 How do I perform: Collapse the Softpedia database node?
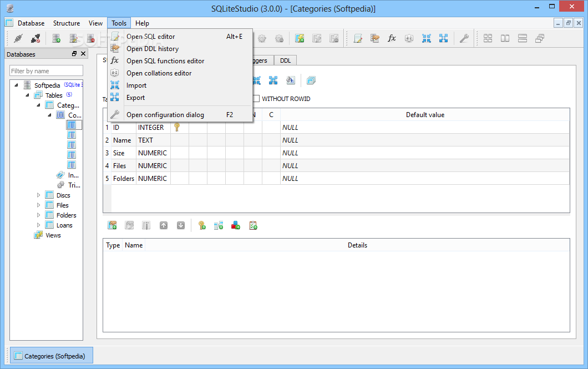click(16, 85)
